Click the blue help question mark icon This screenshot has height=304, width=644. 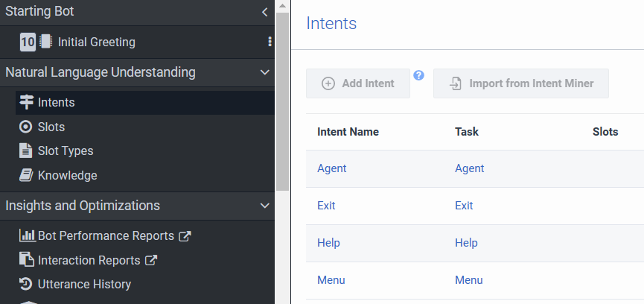[418, 75]
